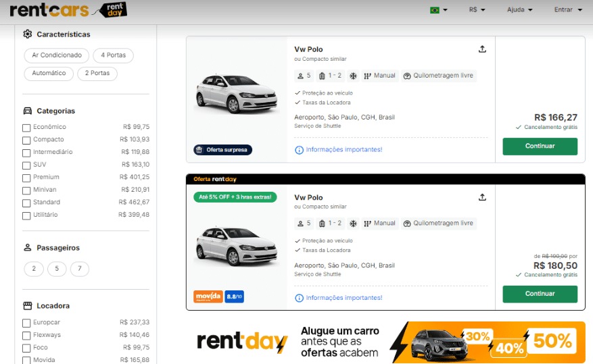Select the Automático filter chip
593x364 pixels.
[49, 73]
